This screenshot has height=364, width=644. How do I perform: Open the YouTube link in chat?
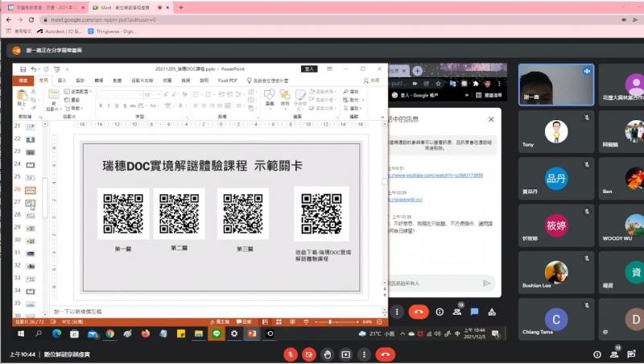(436, 175)
